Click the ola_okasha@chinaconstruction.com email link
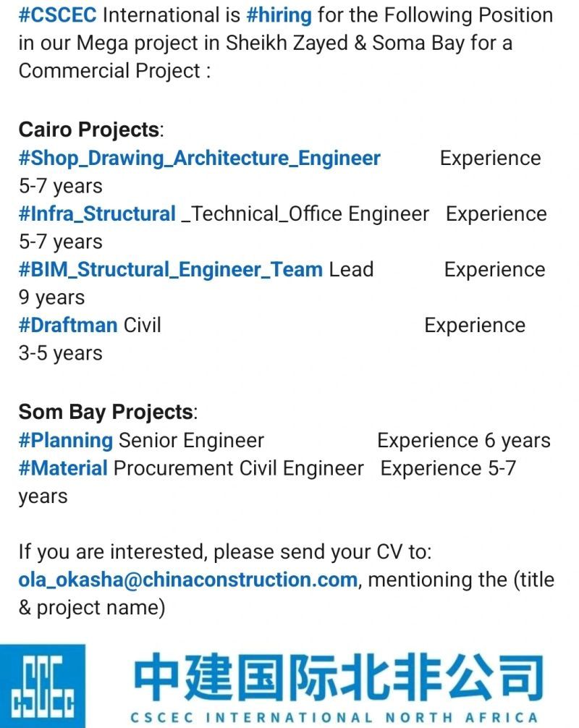This screenshot has width=579, height=728. 188,580
